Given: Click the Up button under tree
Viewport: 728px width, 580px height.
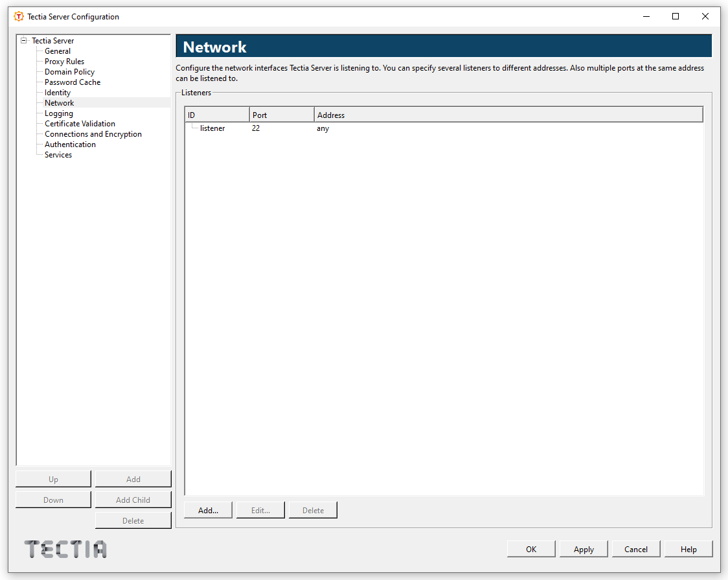Looking at the screenshot, I should coord(53,480).
